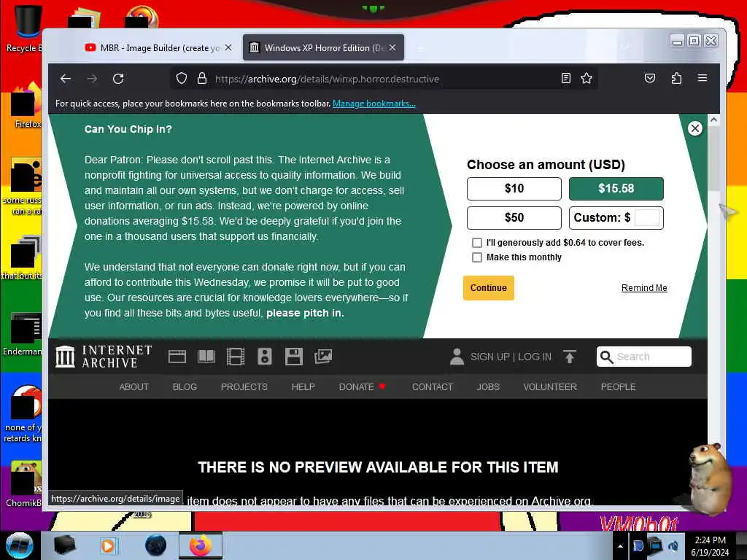747x560 pixels.
Task: Open the Windows Start orb
Action: [19, 545]
